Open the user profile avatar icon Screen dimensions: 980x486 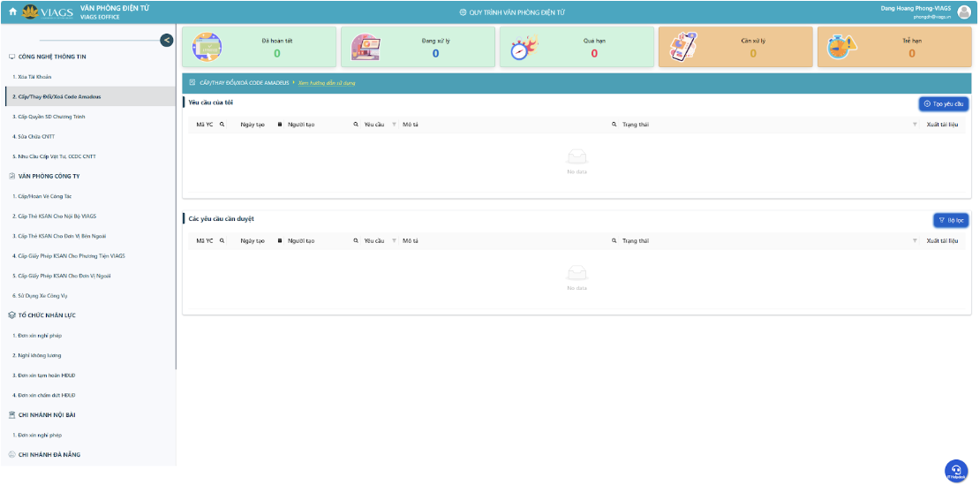(964, 11)
